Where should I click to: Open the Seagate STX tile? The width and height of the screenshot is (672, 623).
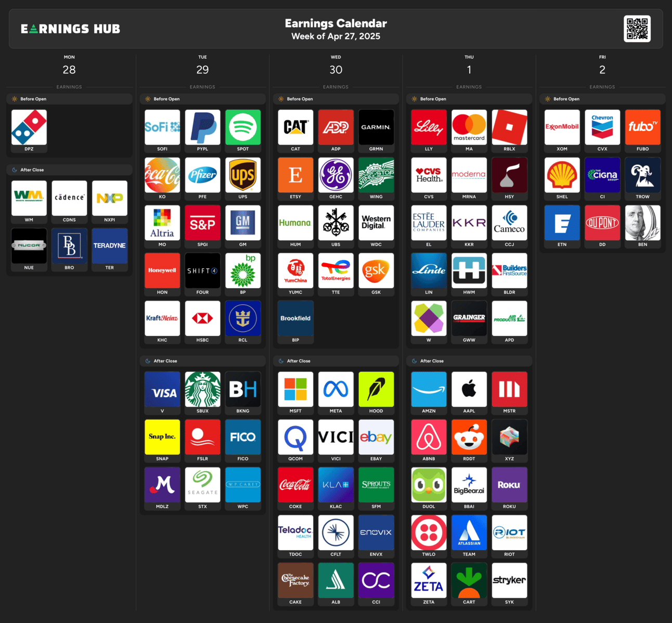(203, 489)
